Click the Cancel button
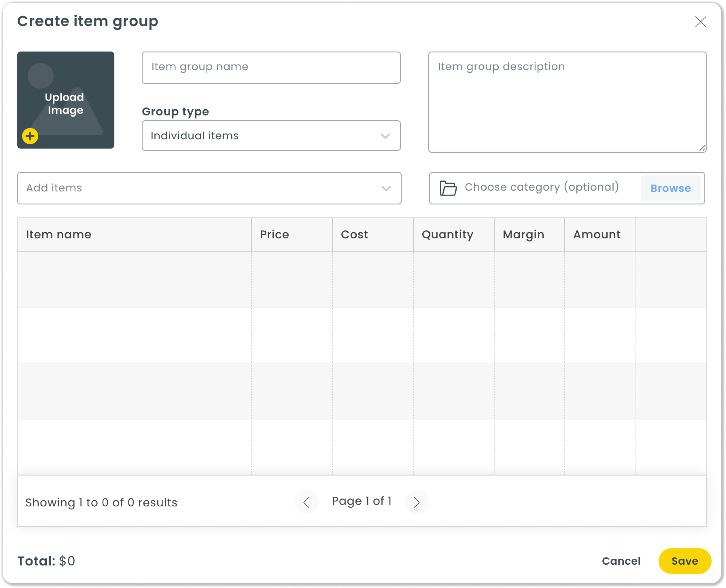Screen dimensions: 726x588 (x=621, y=561)
